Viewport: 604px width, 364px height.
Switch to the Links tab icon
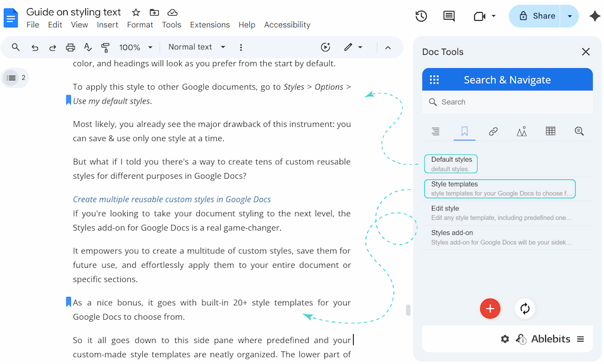tap(493, 131)
